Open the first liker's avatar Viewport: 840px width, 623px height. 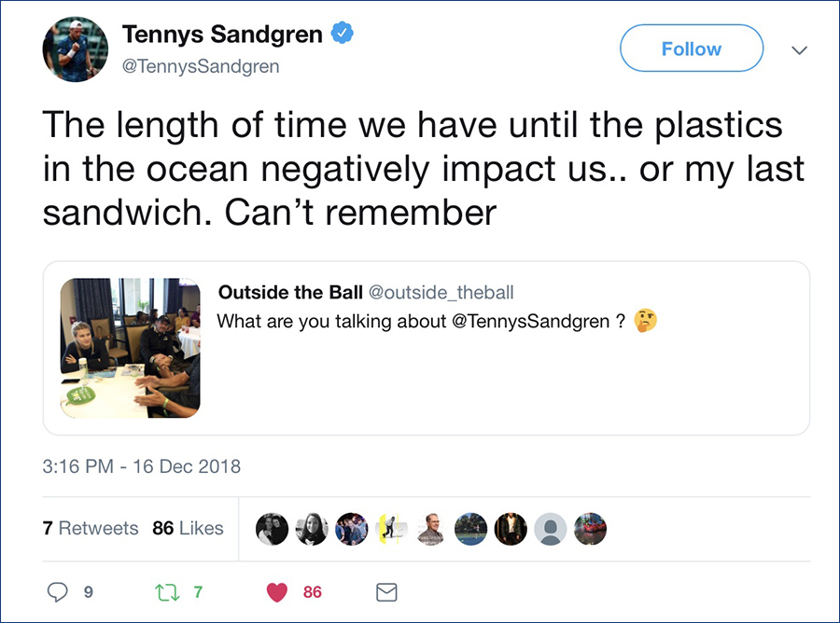(273, 529)
